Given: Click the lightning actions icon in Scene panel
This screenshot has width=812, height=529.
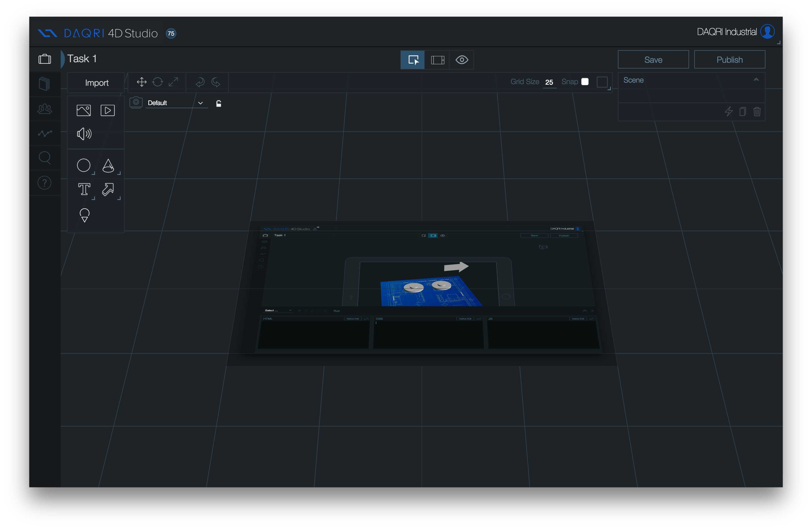Looking at the screenshot, I should click(729, 111).
